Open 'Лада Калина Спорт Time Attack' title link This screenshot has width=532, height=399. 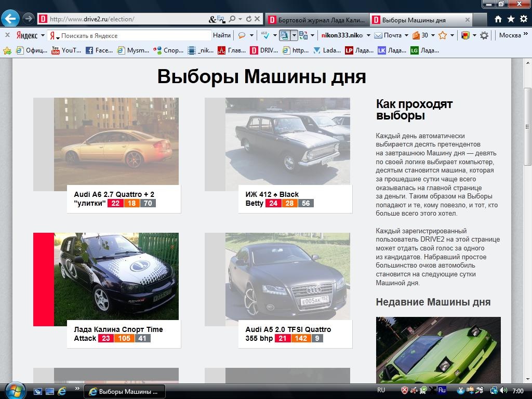[118, 334]
